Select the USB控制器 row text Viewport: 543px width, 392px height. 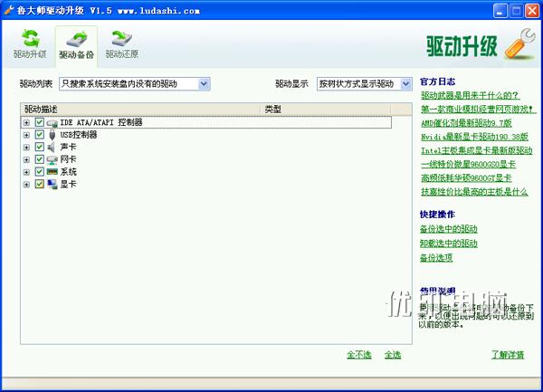pos(79,135)
